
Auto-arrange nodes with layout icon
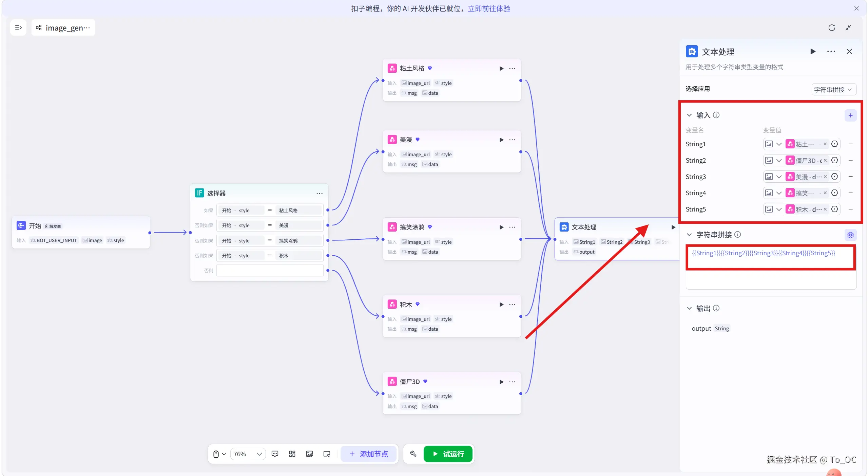point(292,454)
